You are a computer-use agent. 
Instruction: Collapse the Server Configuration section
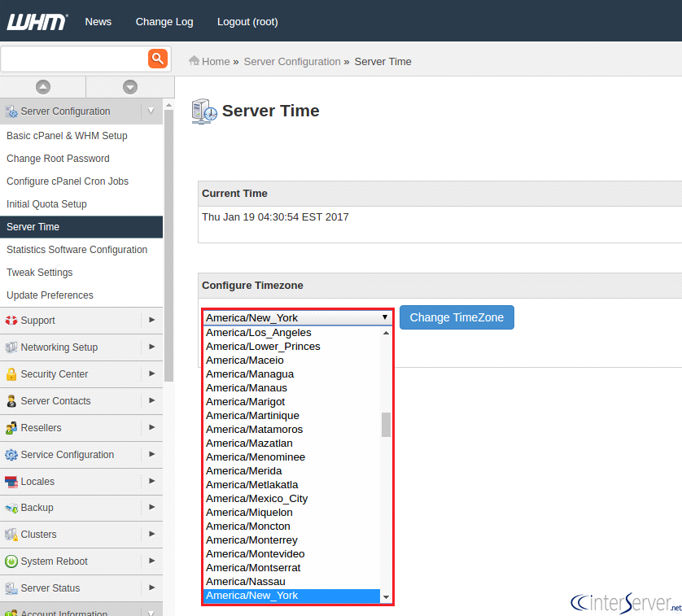151,111
